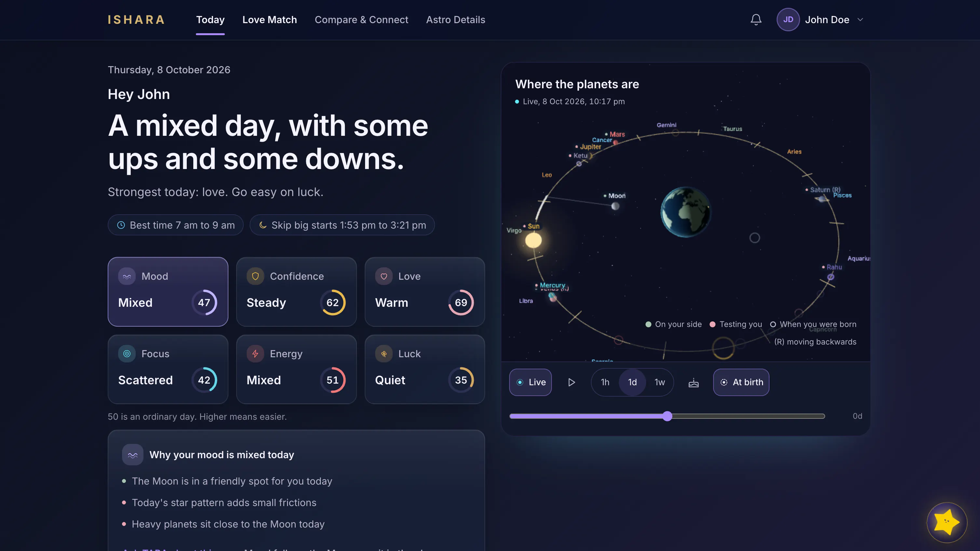The image size is (980, 551).
Task: Select the Energy score card
Action: point(296,369)
